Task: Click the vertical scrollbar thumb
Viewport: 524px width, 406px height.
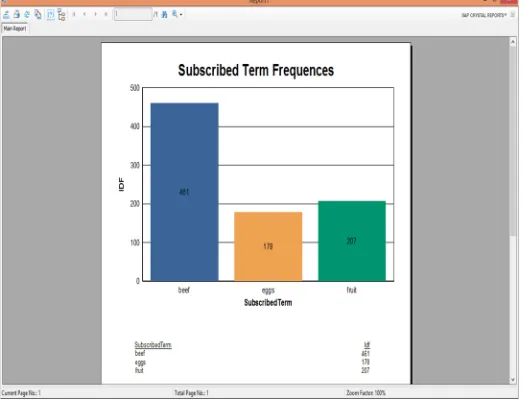Action: tap(513, 140)
